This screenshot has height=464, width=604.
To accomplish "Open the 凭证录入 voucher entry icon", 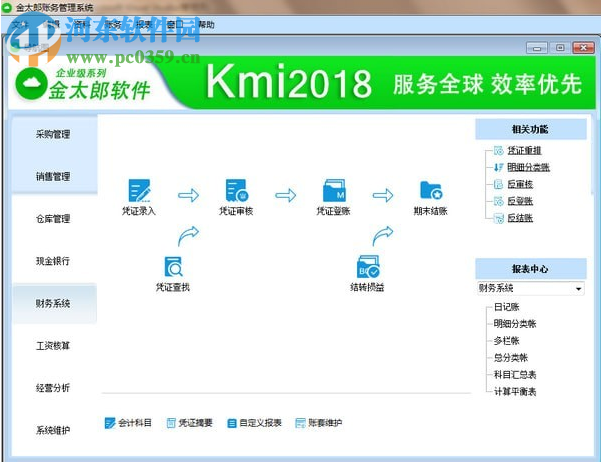I will coord(139,190).
